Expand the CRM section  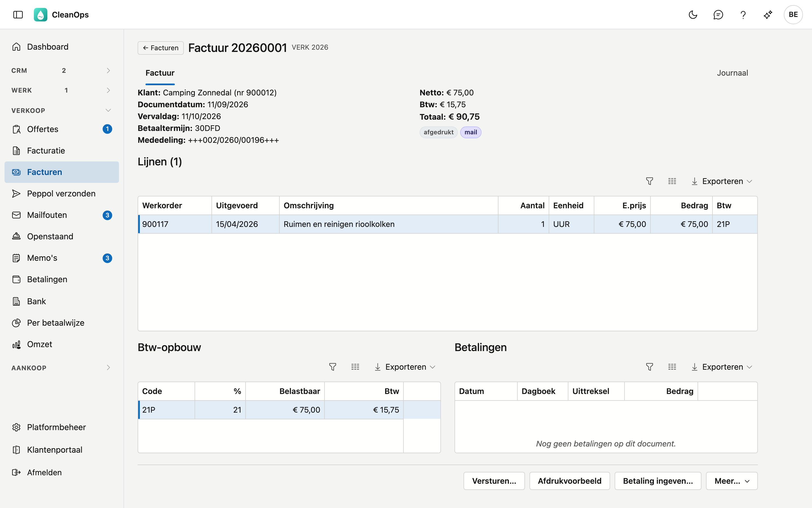click(x=62, y=71)
